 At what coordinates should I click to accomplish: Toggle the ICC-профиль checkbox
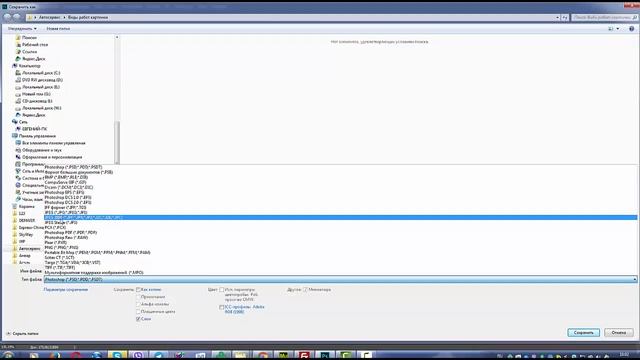(222, 307)
